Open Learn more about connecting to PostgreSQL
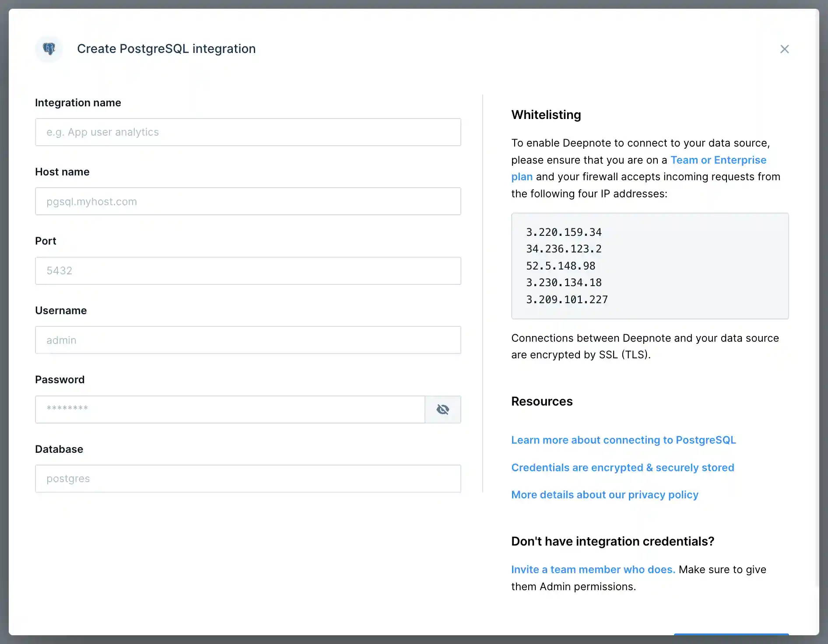Viewport: 828px width, 644px height. click(x=624, y=440)
